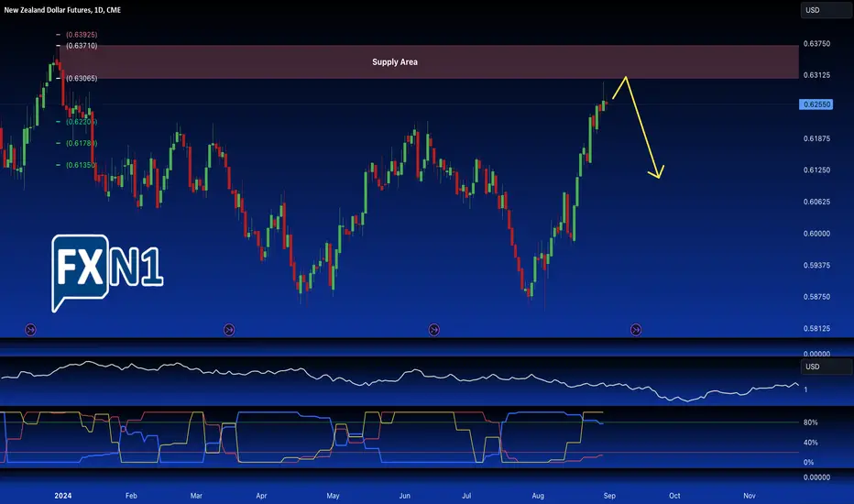Click the 0.63125 price axis label

817,75
